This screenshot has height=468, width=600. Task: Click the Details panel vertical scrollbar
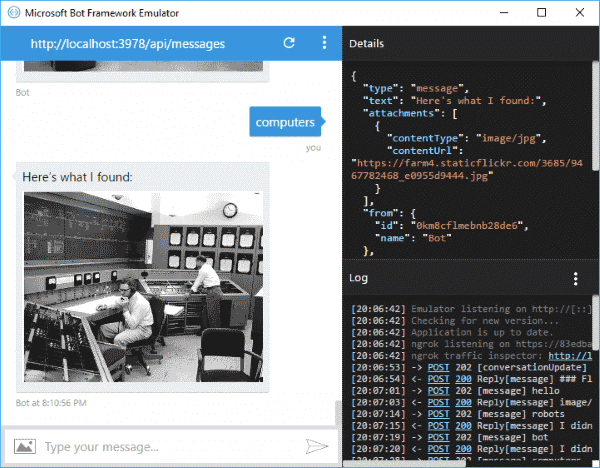tap(595, 116)
